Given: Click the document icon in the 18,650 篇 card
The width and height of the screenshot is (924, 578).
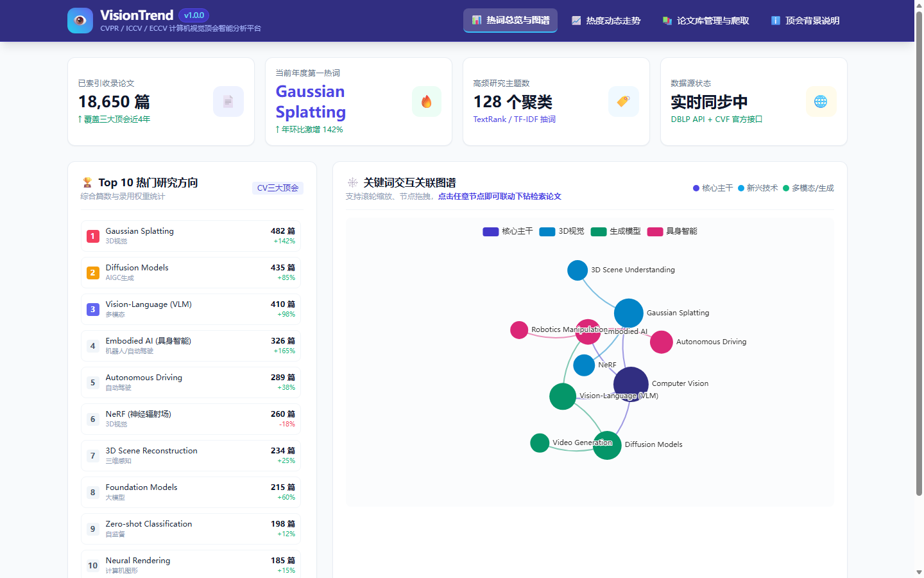Looking at the screenshot, I should (228, 101).
